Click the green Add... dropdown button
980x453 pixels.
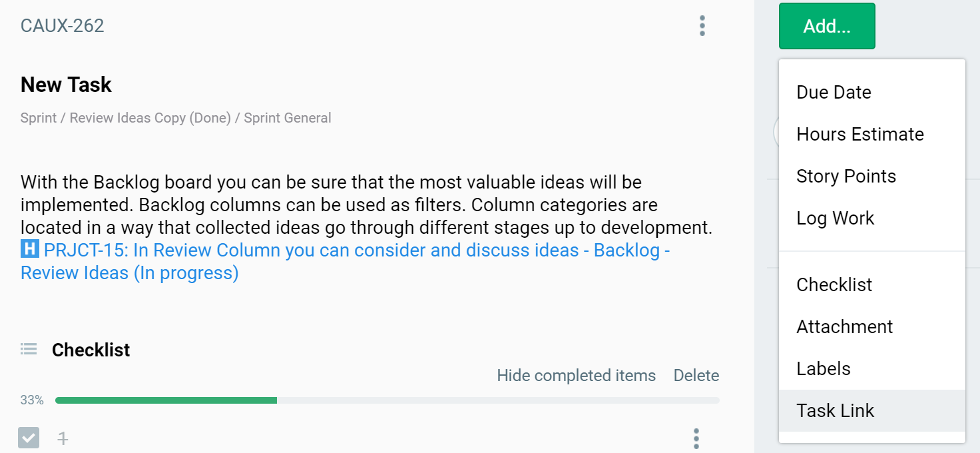tap(826, 26)
